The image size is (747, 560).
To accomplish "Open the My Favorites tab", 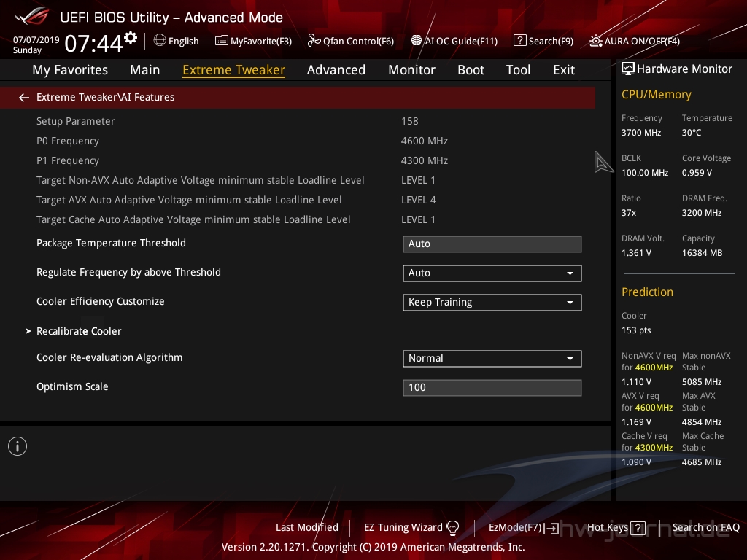I will click(x=70, y=70).
